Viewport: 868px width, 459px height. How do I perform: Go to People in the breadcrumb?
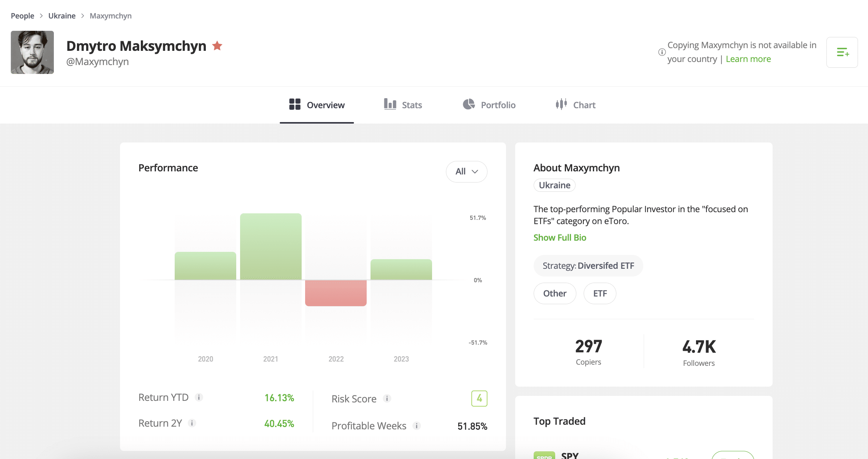pos(22,16)
